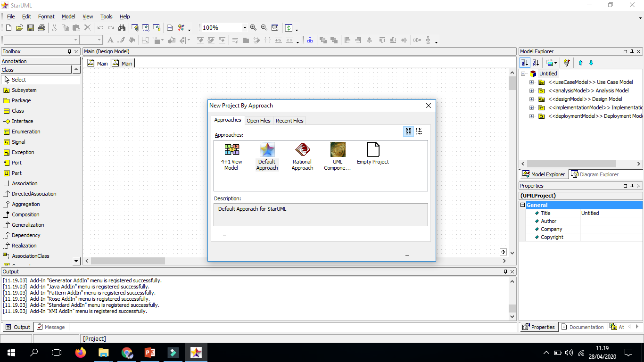
Task: Click the New Project toolbar icon
Action: point(8,28)
